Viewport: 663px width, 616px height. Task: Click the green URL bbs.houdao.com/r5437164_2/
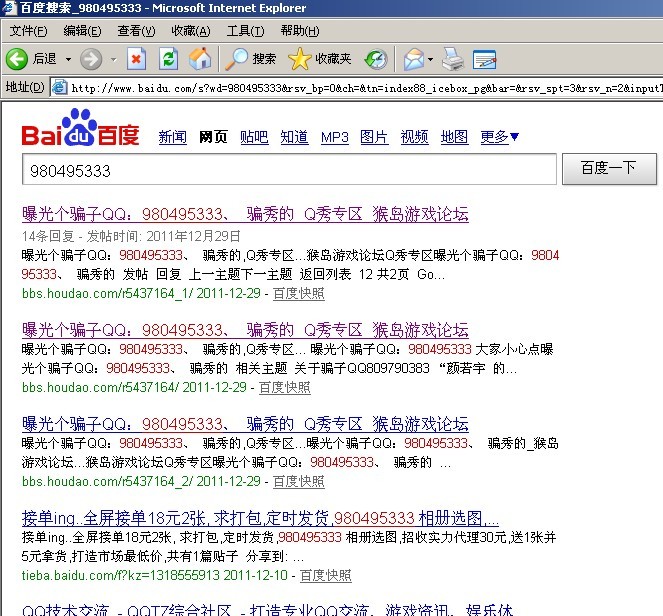click(x=107, y=481)
